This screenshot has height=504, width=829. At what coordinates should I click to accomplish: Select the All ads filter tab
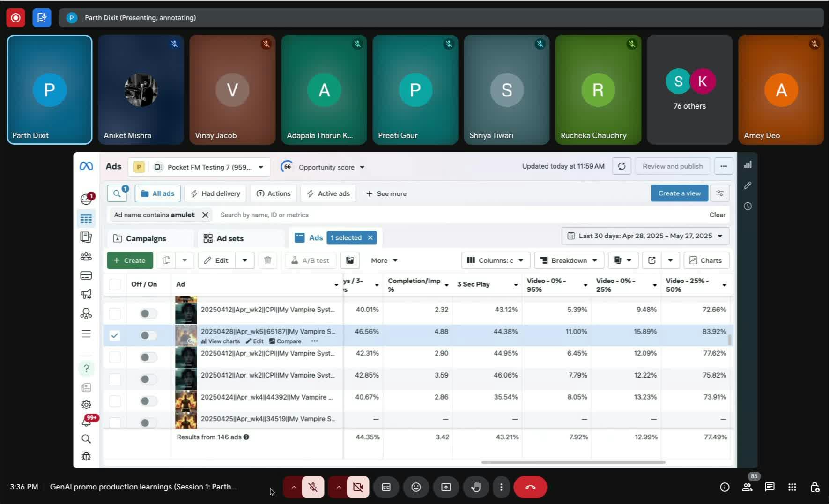(158, 193)
